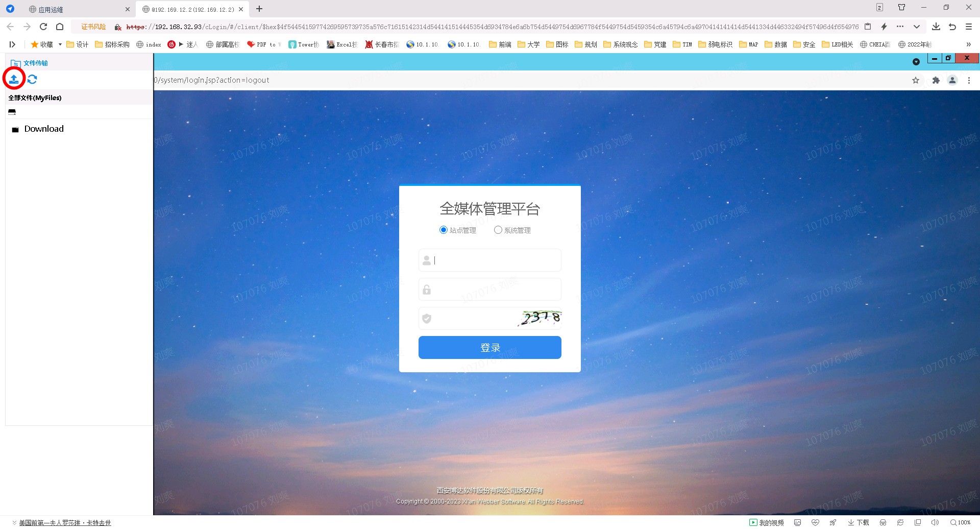The width and height of the screenshot is (980, 529).
Task: Click the password input field
Action: [495, 290]
